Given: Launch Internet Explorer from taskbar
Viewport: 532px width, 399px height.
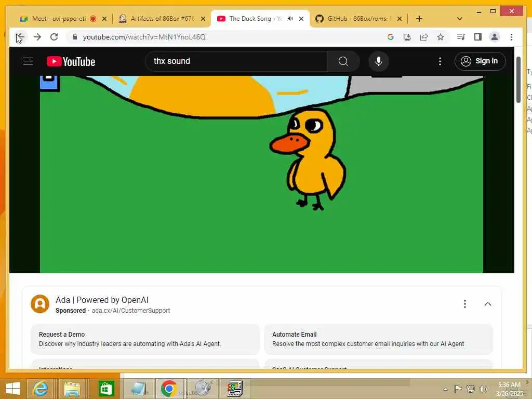Looking at the screenshot, I should click(x=40, y=389).
